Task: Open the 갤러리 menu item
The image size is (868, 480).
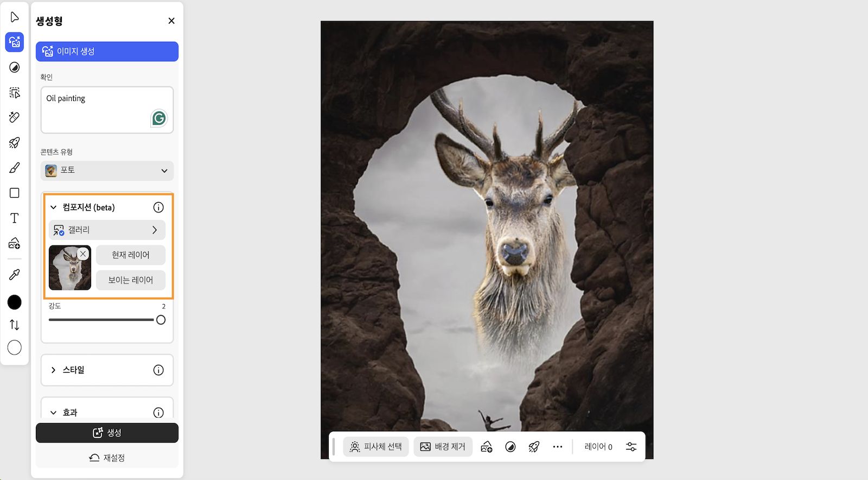Action: click(107, 230)
